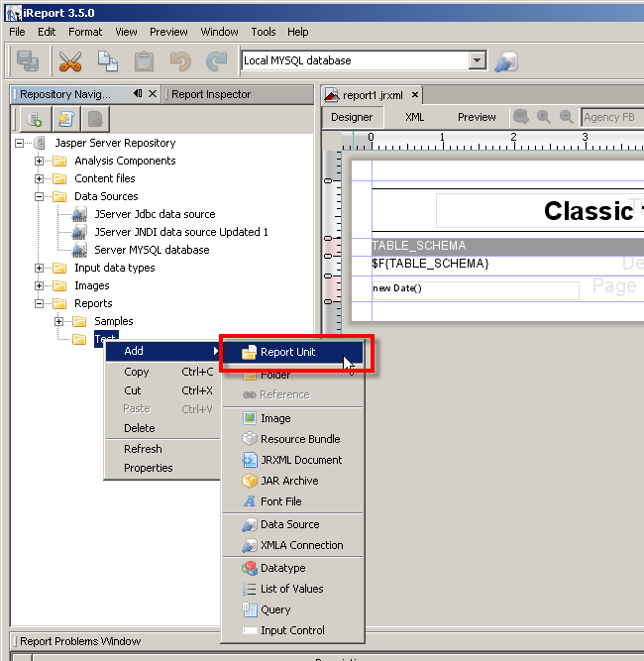Open the Tools menu
The height and width of the screenshot is (661, 644).
click(264, 32)
